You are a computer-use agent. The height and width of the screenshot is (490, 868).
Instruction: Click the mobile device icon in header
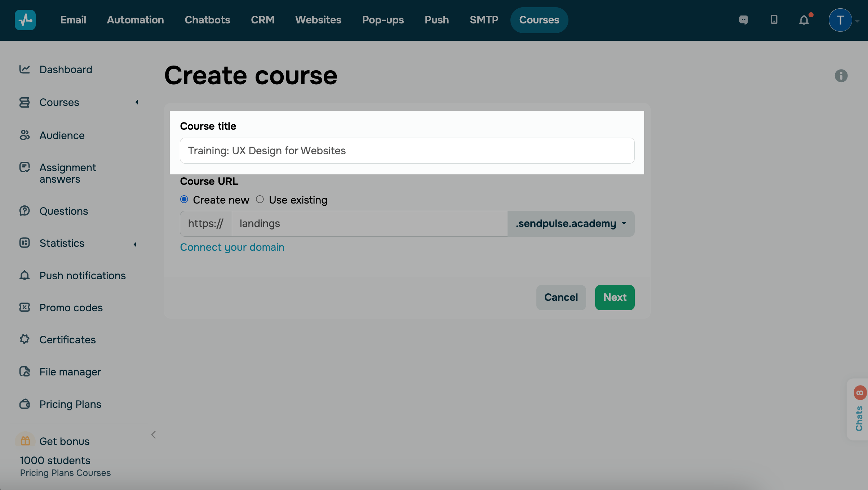coord(774,19)
